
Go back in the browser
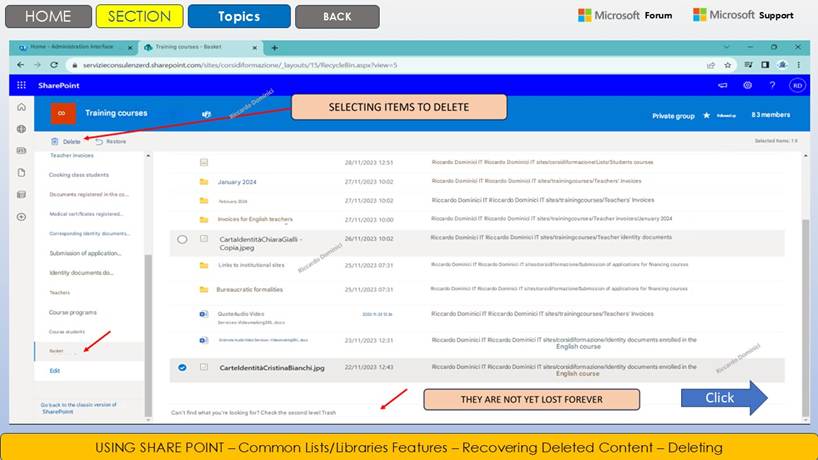point(20,65)
